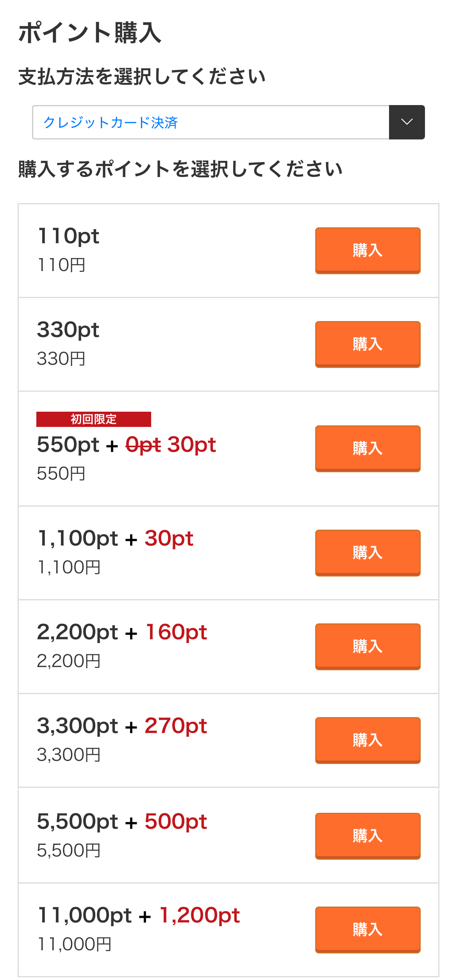Buy the 2,200pt plus 160pt package
Screen dimensions: 457x980
(x=368, y=646)
